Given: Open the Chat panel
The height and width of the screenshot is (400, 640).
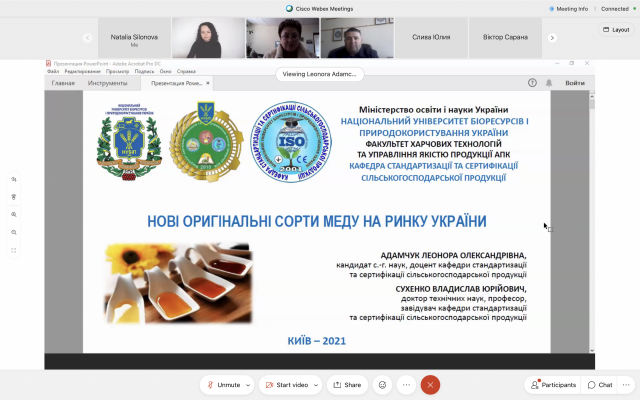Looking at the screenshot, I should click(600, 385).
